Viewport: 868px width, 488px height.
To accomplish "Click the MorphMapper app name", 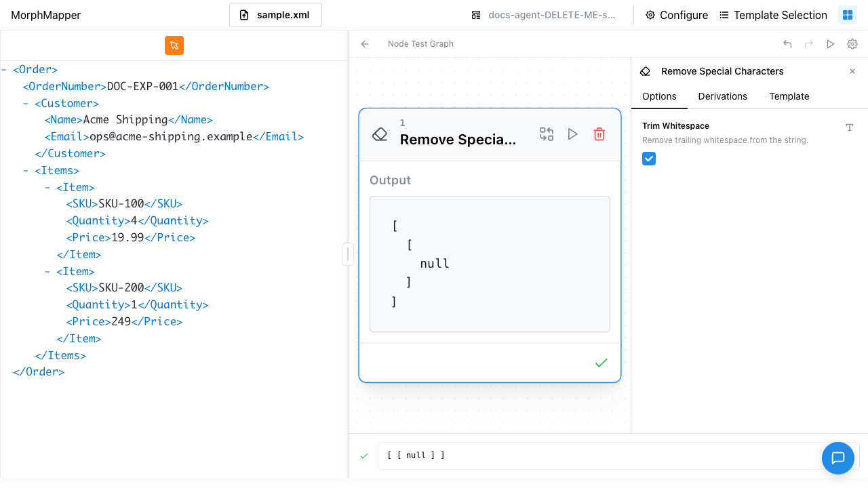I will (x=46, y=15).
